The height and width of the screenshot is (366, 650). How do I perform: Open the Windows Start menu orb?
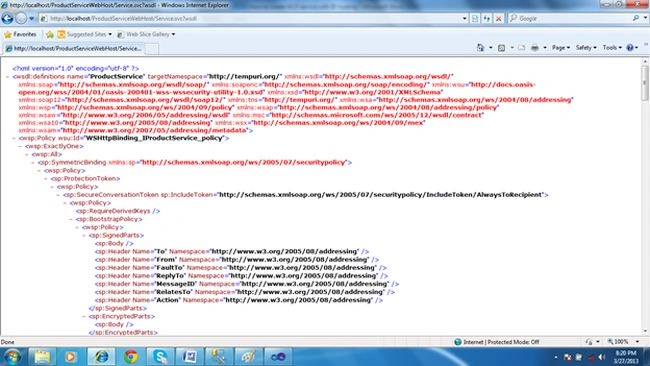[x=12, y=356]
